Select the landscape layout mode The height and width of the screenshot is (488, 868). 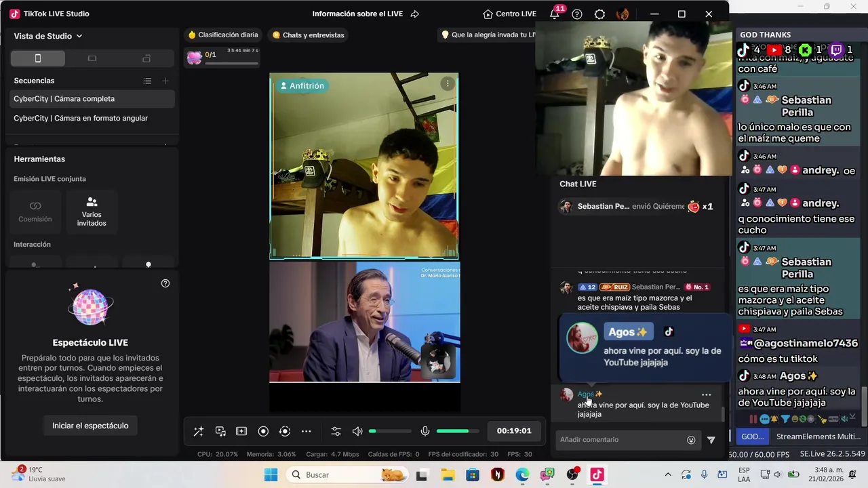pyautogui.click(x=92, y=58)
